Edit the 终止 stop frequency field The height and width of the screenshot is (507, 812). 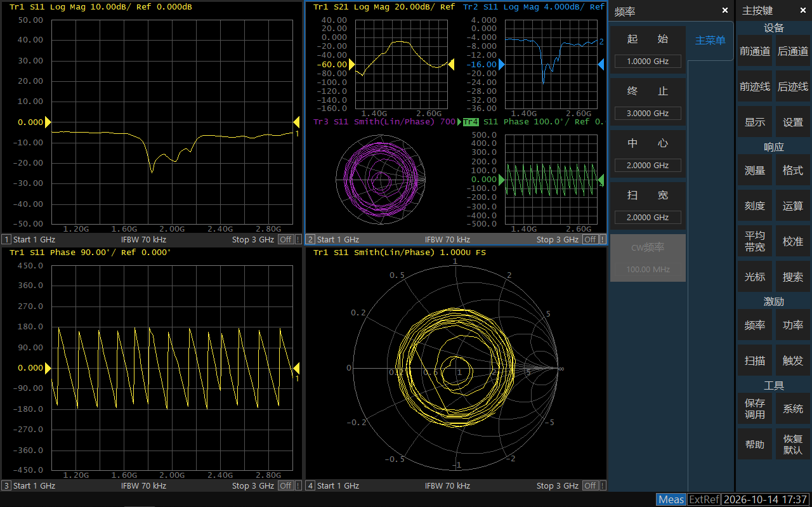pos(648,114)
